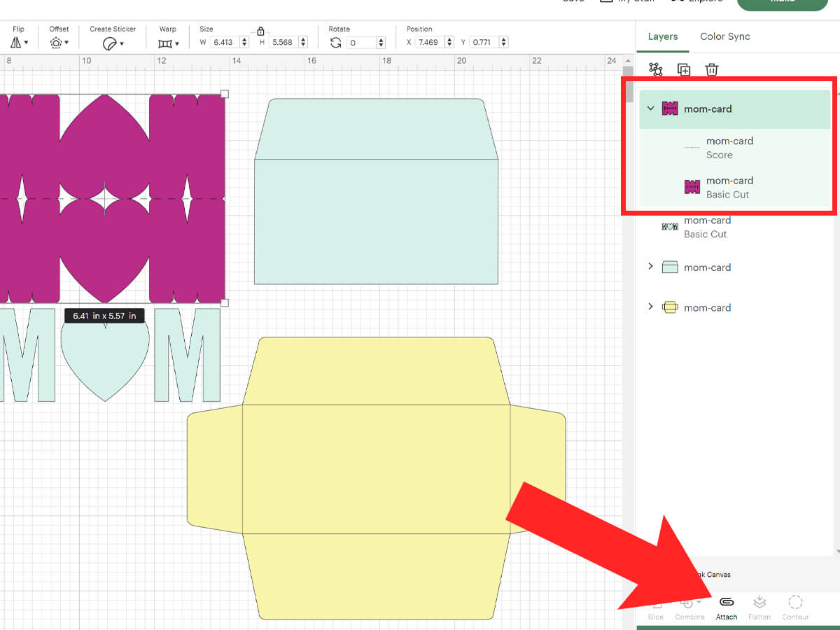Toggle the size aspect ratio lock
The width and height of the screenshot is (840, 630).
pos(260,31)
